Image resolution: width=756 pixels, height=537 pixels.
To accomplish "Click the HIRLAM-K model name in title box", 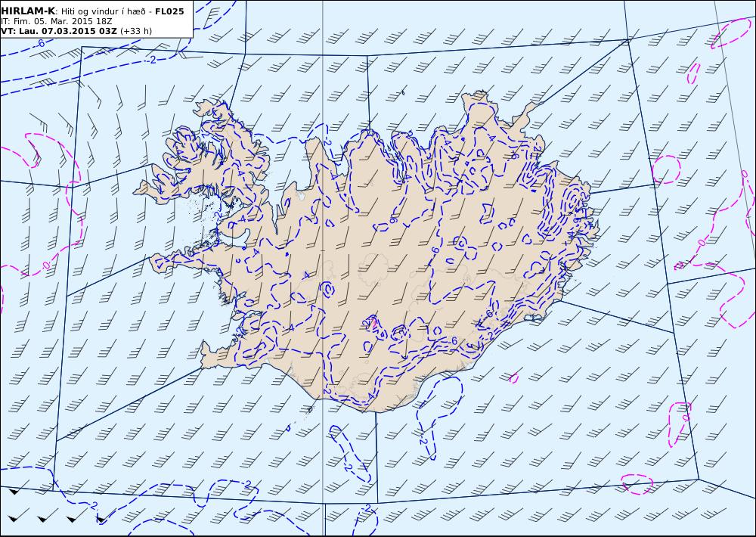I will coord(28,11).
